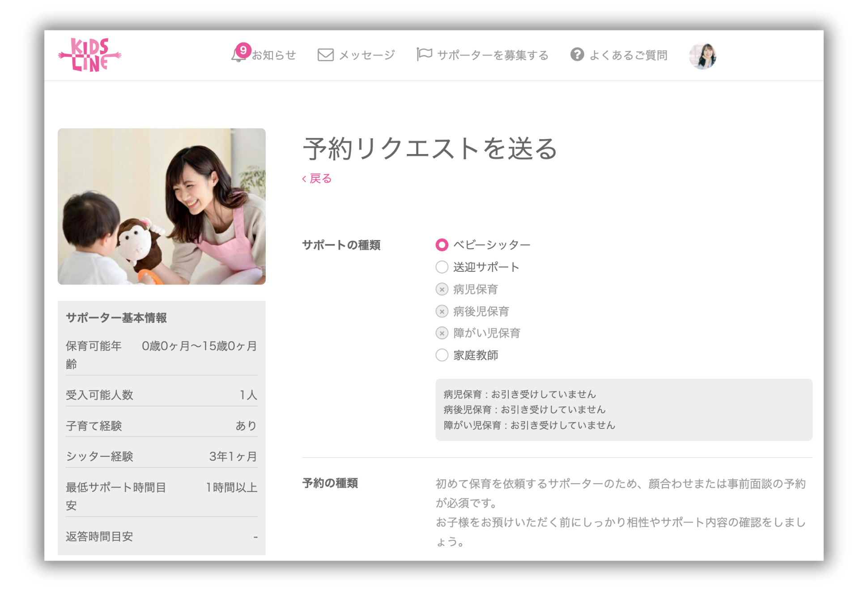Screen dimensions: 868x591
Task: Click the flag icon for recruiting supporters
Action: pos(424,55)
